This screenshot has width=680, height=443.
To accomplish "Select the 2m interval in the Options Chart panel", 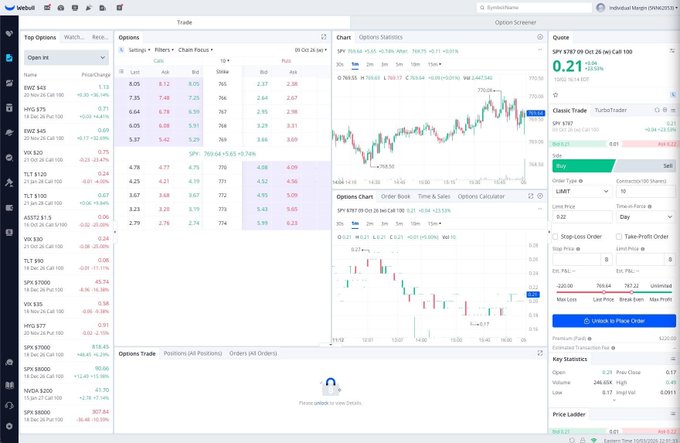I will pos(370,224).
